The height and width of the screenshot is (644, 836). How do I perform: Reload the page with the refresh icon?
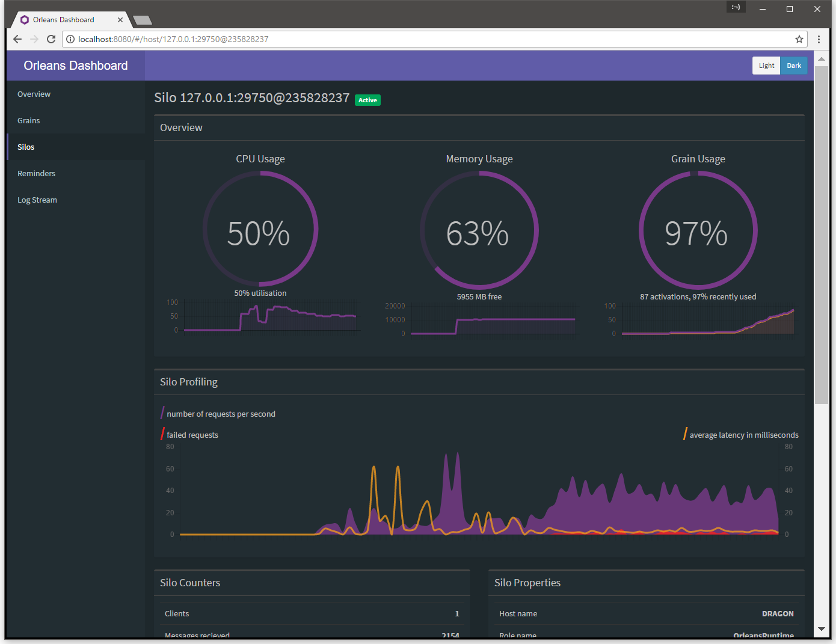pyautogui.click(x=51, y=39)
